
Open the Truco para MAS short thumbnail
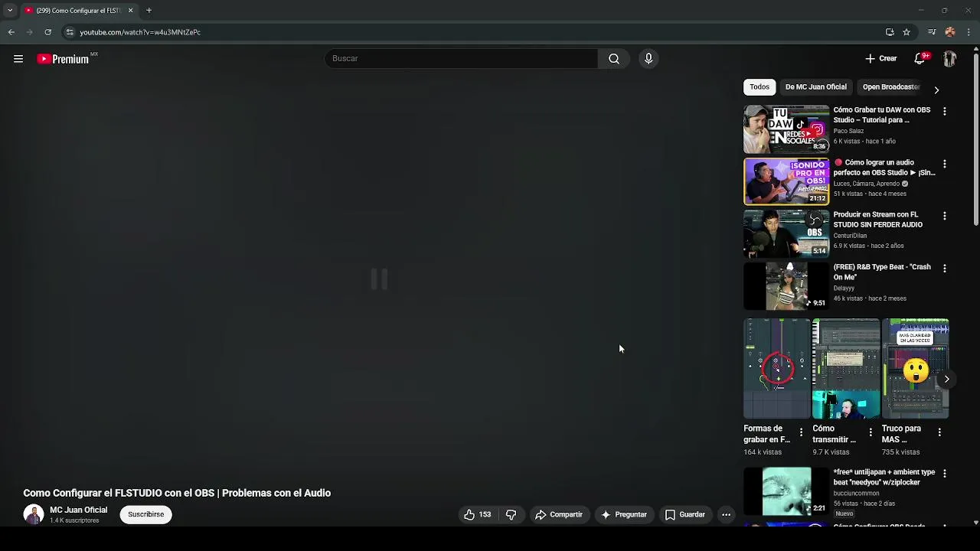click(x=915, y=369)
